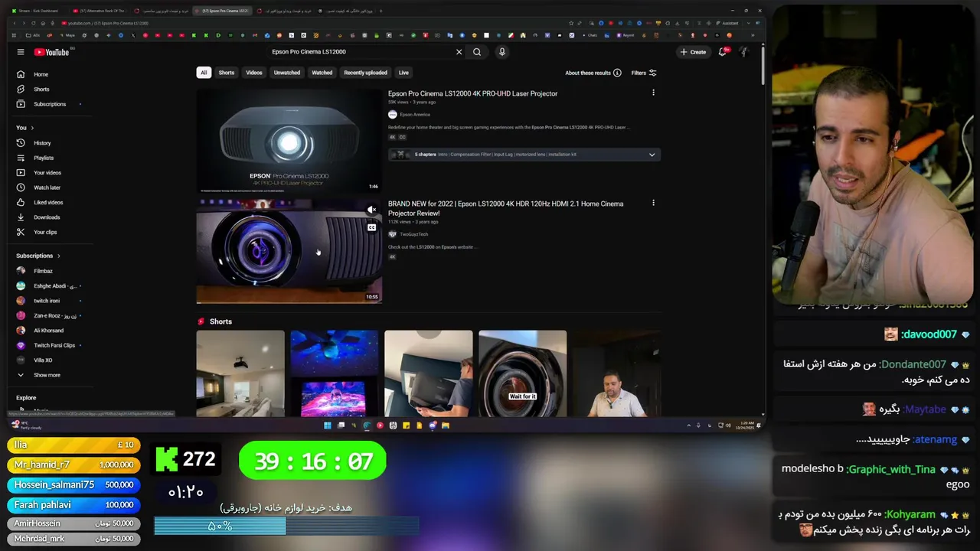This screenshot has width=980, height=551.
Task: Select the Recently uploaded filter chip
Action: (365, 73)
